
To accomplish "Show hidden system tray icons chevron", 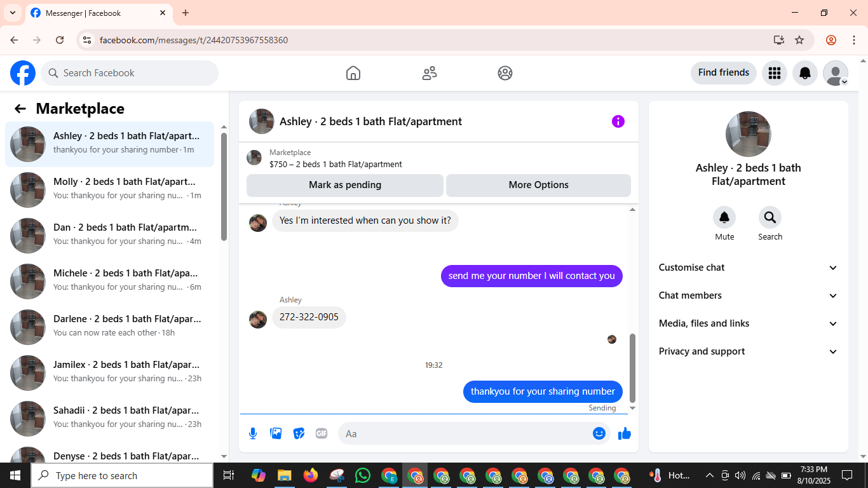I will pyautogui.click(x=709, y=475).
